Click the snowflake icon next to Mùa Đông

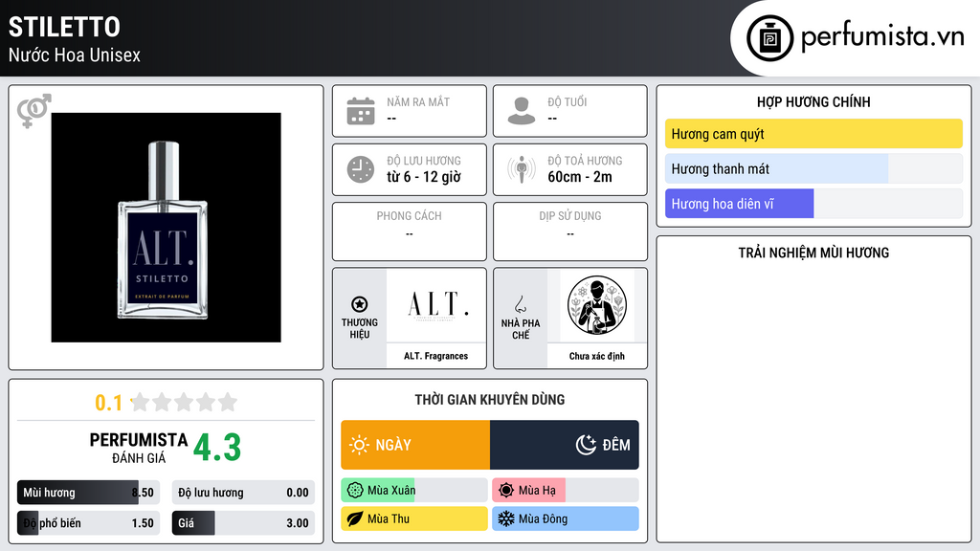point(506,518)
